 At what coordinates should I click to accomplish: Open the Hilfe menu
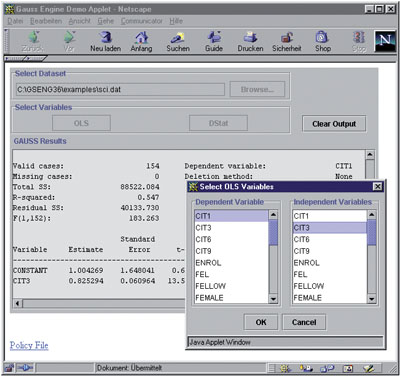[x=176, y=21]
